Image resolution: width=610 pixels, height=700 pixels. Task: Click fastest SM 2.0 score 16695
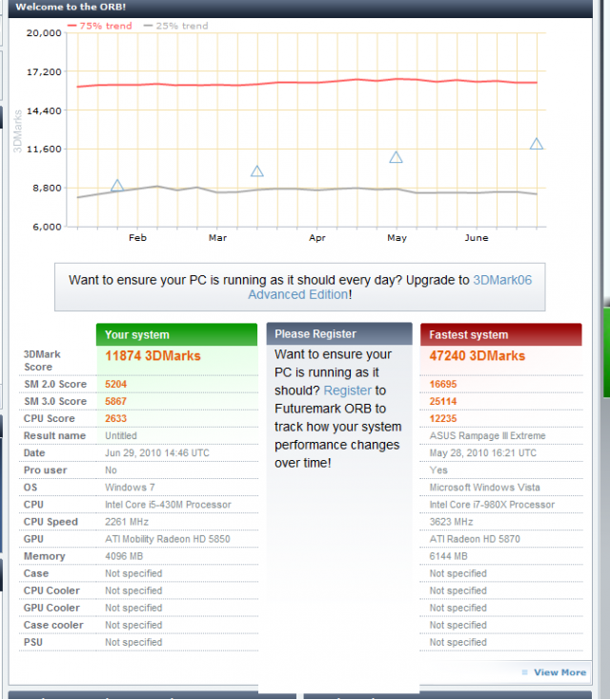[443, 385]
